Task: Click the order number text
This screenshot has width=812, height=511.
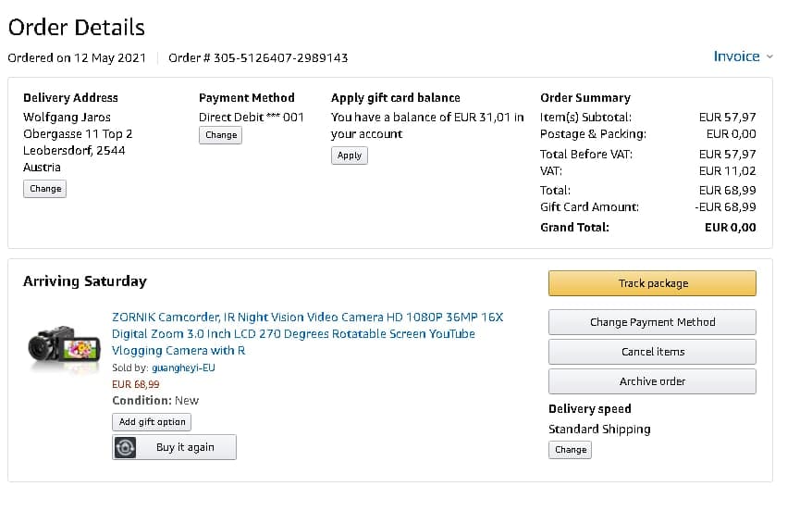Action: pos(258,57)
